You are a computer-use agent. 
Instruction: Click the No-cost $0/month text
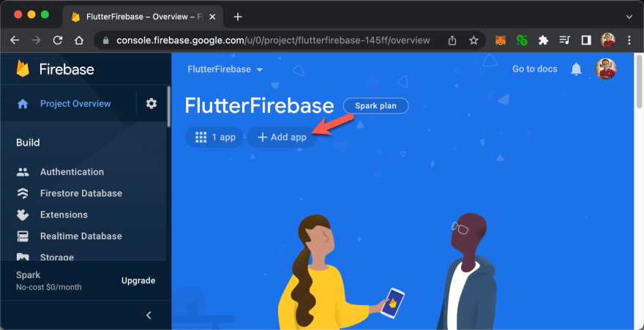pos(49,287)
